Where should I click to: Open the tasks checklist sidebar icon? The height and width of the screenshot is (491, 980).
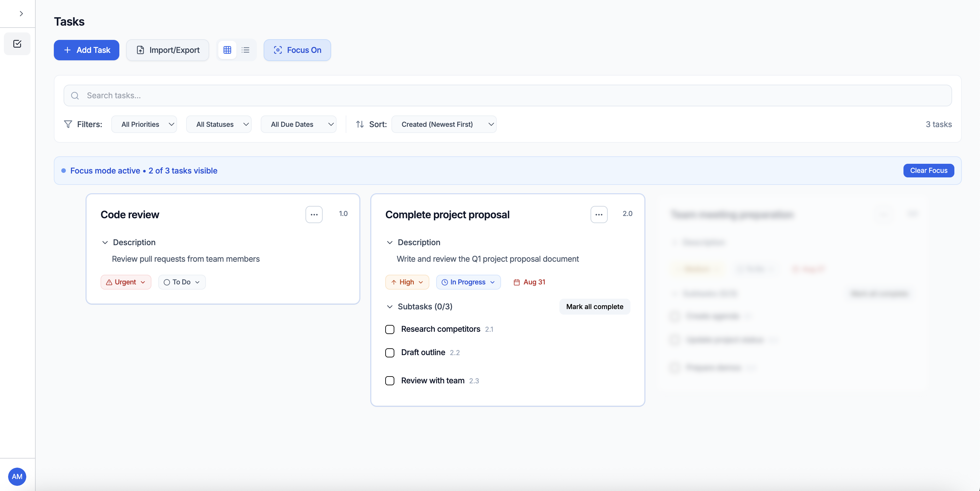(17, 44)
